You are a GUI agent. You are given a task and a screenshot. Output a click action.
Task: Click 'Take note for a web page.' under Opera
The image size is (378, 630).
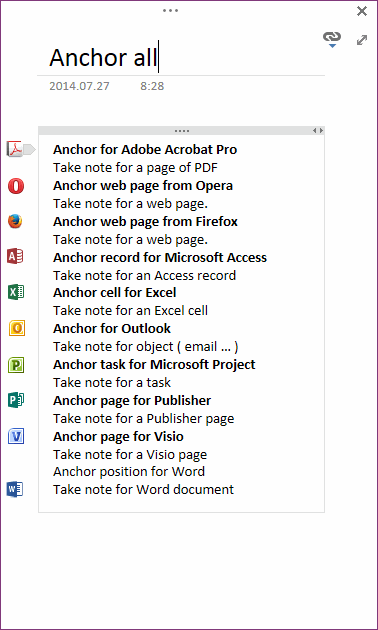[x=131, y=204]
